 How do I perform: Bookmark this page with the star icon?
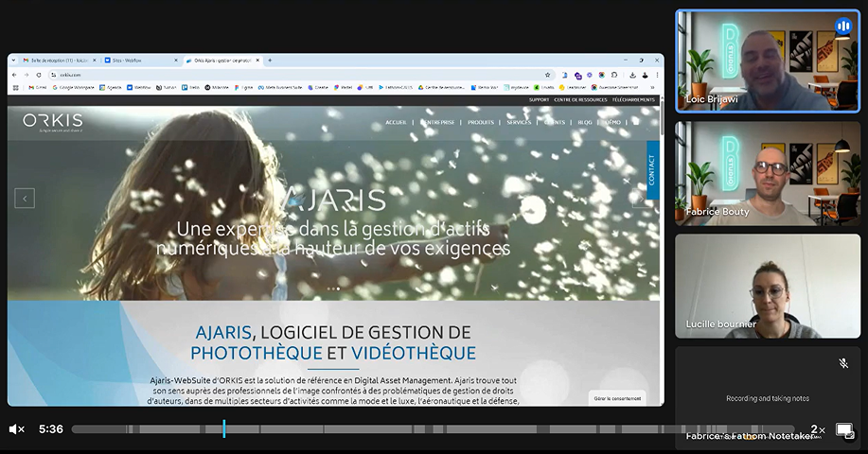point(547,75)
